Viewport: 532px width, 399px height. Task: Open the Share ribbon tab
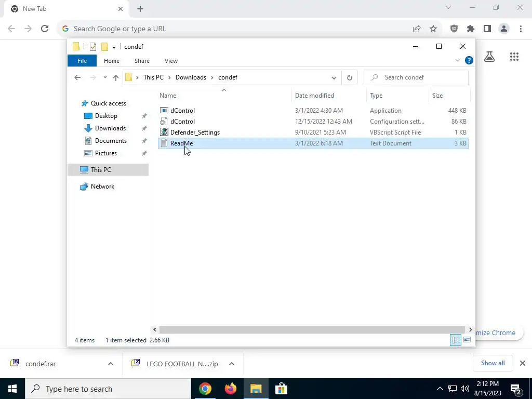click(x=142, y=61)
